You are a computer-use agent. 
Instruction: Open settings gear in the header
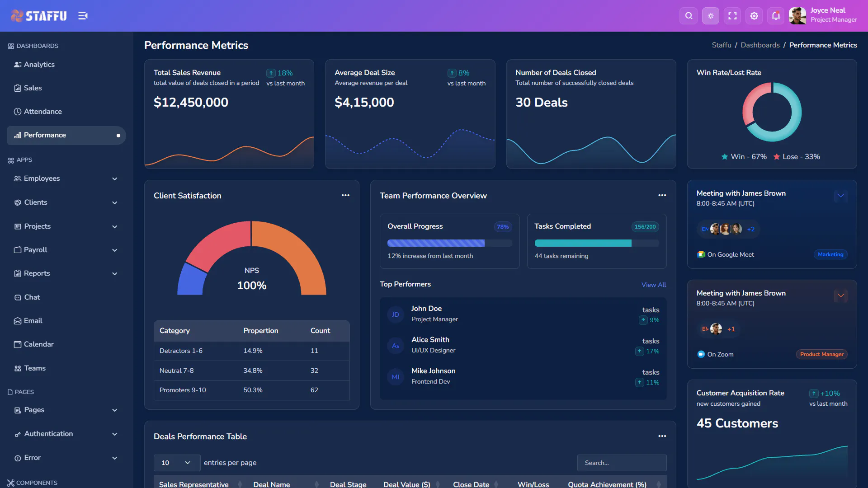pyautogui.click(x=754, y=16)
